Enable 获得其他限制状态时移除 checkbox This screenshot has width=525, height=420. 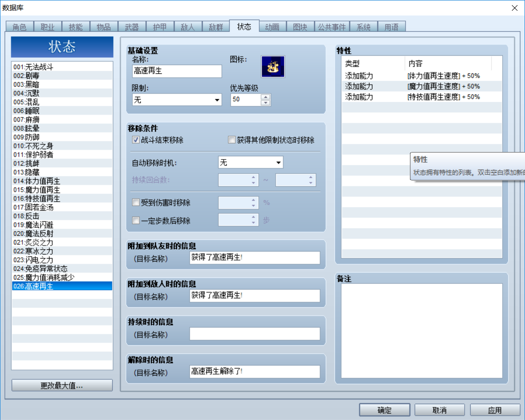point(231,139)
